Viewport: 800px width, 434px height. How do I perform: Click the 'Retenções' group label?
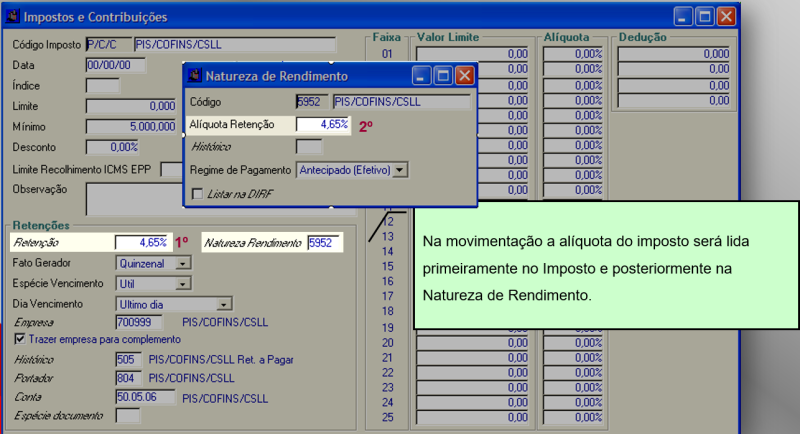(41, 225)
